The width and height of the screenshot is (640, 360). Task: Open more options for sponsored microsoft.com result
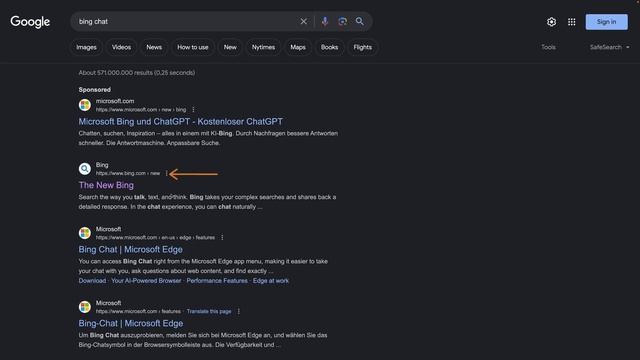click(193, 109)
